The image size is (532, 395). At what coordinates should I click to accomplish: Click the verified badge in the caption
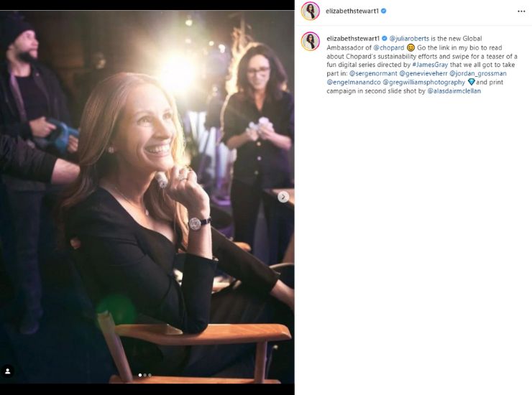[384, 38]
